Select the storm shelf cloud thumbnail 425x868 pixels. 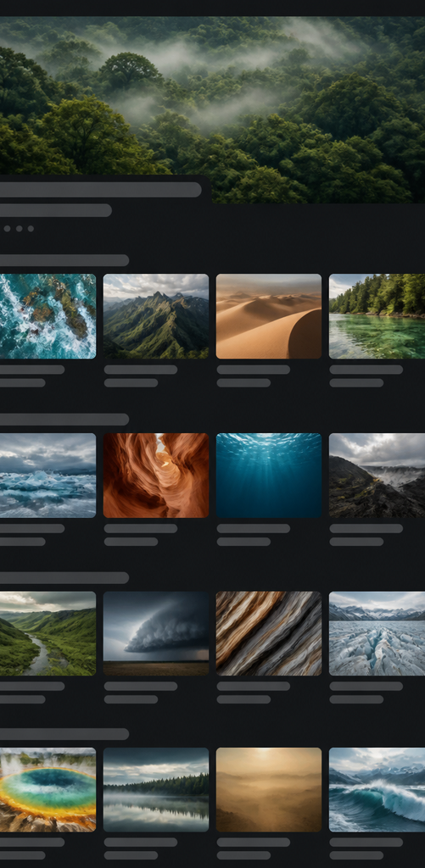[x=156, y=634]
